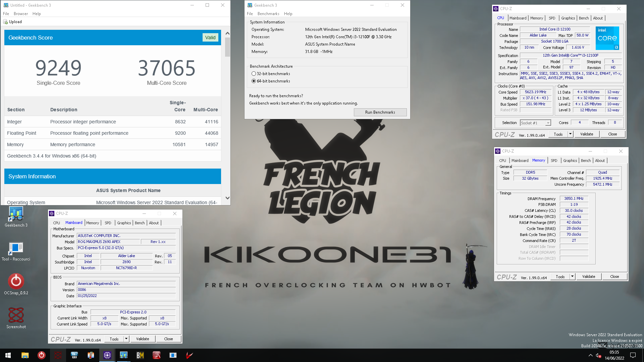Expand Tools dropdown arrow in CPU tab window
644x362 pixels.
tap(570, 134)
